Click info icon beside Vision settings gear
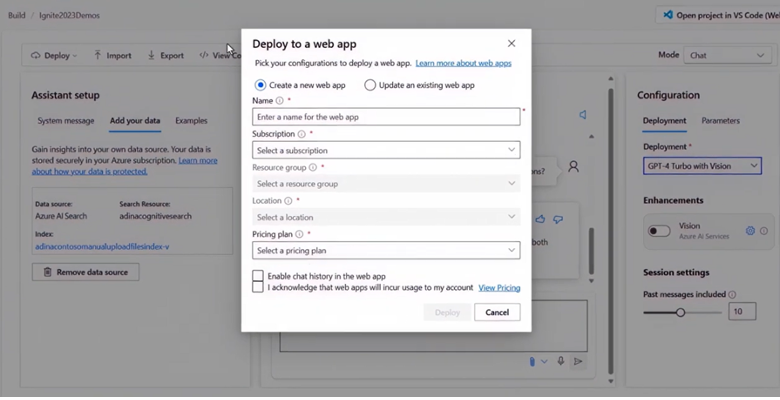This screenshot has height=400, width=780. click(764, 231)
